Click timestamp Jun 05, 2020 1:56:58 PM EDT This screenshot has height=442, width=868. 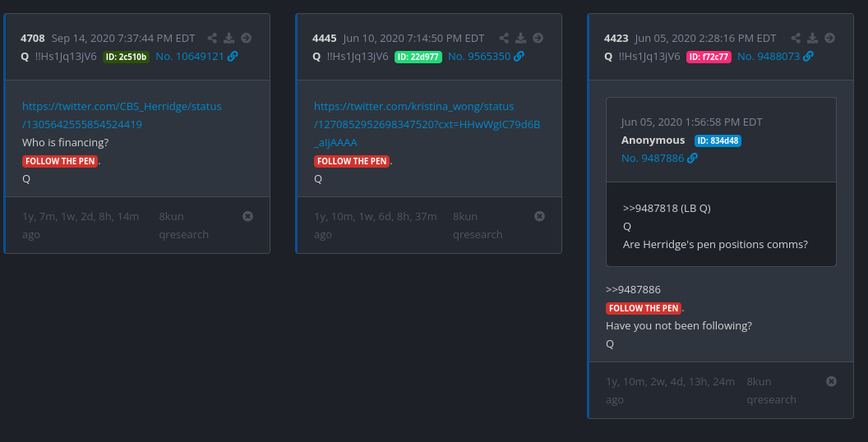click(x=692, y=122)
